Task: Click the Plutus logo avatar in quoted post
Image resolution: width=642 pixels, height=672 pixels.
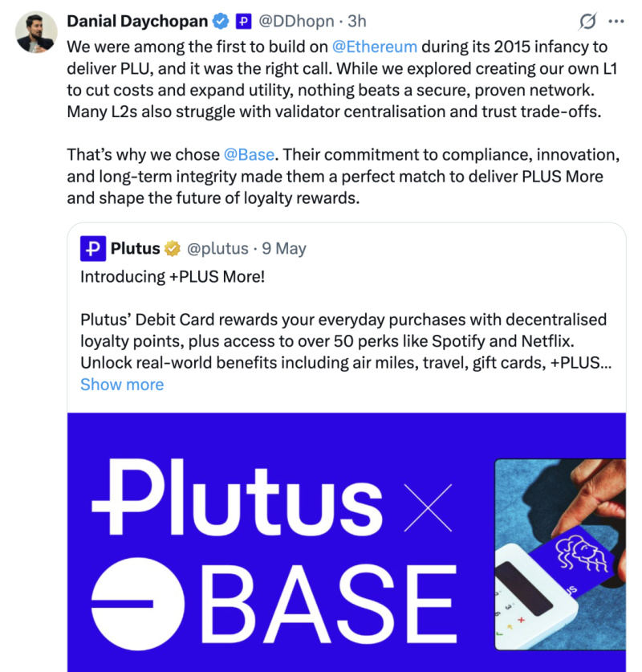Action: 93,249
